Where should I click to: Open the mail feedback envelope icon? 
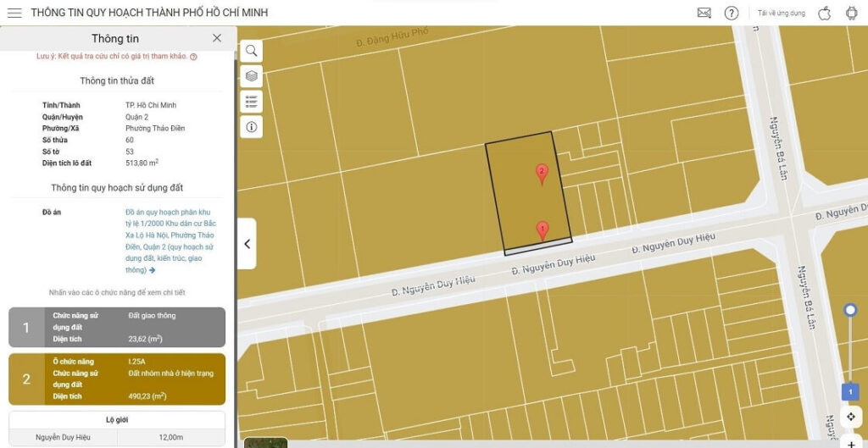tap(704, 13)
